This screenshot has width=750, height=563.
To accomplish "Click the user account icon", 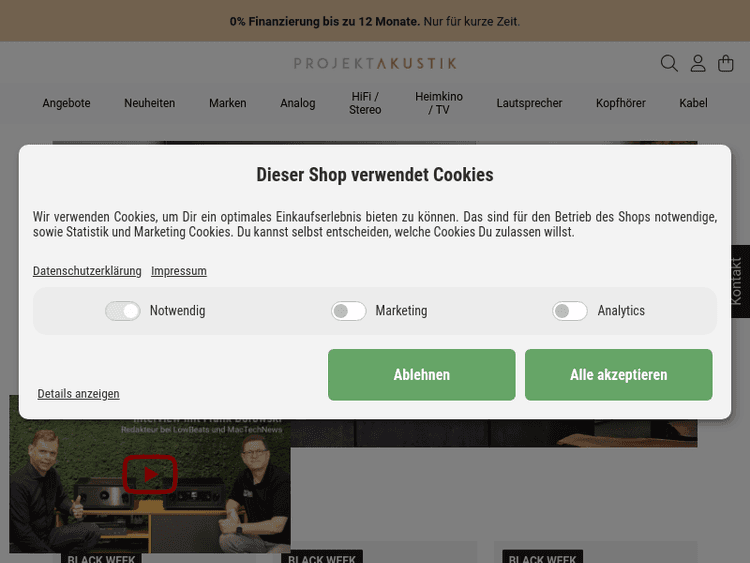I will (698, 63).
